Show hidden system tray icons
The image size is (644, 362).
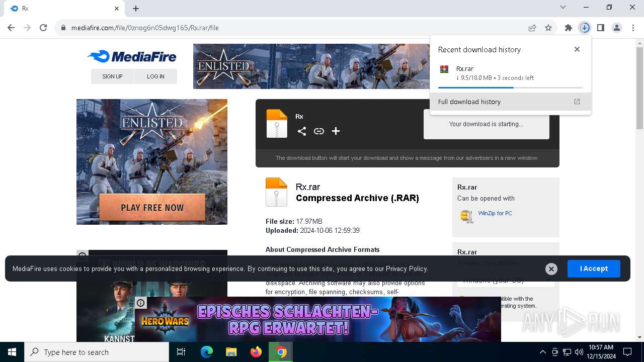tap(542, 352)
